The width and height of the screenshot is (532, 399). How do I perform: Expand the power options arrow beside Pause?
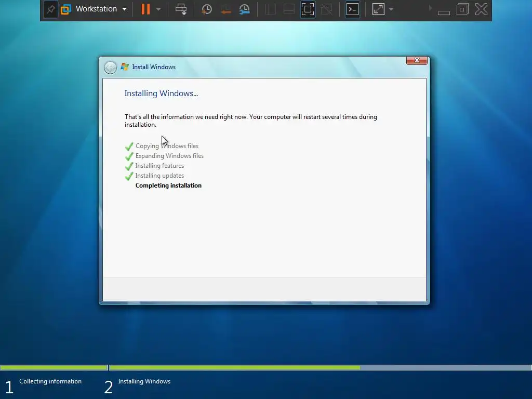[158, 9]
